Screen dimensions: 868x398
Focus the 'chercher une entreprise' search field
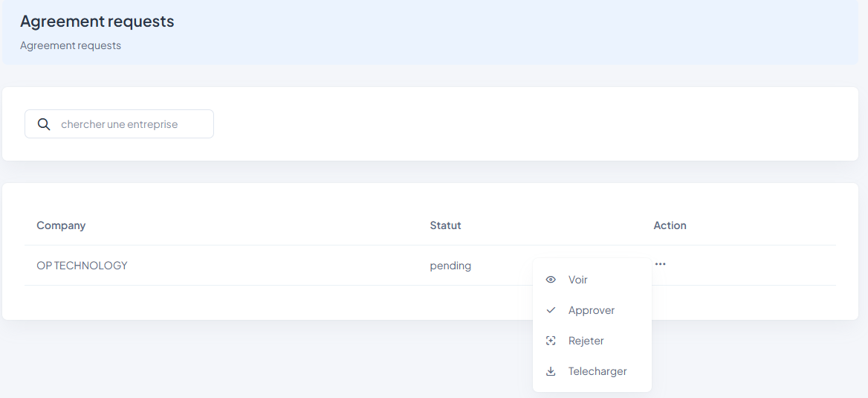click(130, 124)
